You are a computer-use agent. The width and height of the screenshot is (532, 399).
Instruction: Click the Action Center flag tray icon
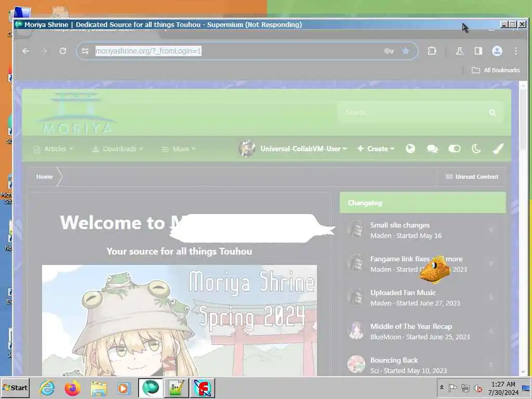coord(453,388)
